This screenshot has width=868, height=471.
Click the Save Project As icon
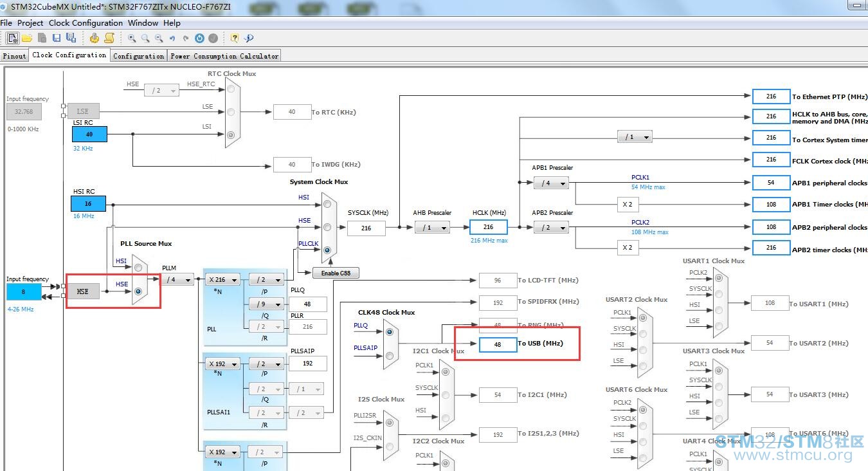coord(71,38)
